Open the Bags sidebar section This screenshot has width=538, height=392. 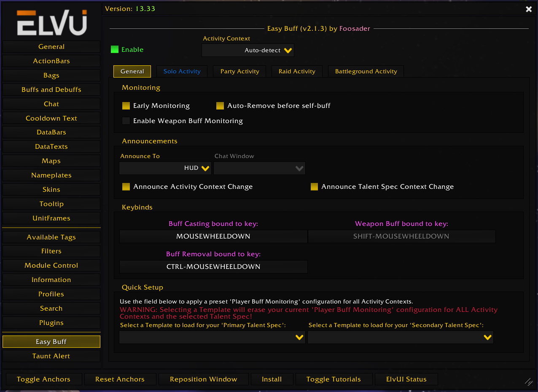51,75
